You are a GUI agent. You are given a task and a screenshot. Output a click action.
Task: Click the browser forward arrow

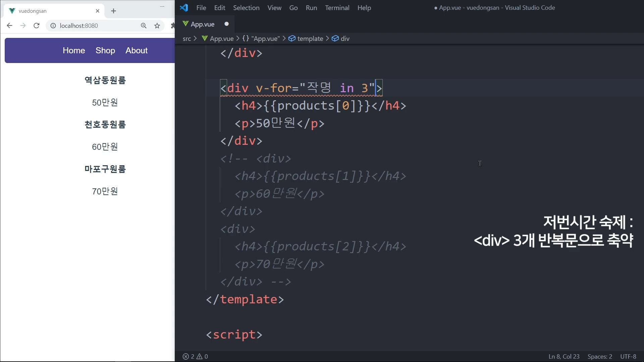23,26
